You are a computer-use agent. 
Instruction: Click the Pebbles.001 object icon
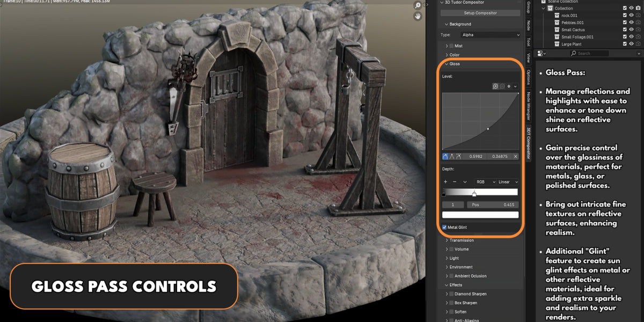[557, 23]
